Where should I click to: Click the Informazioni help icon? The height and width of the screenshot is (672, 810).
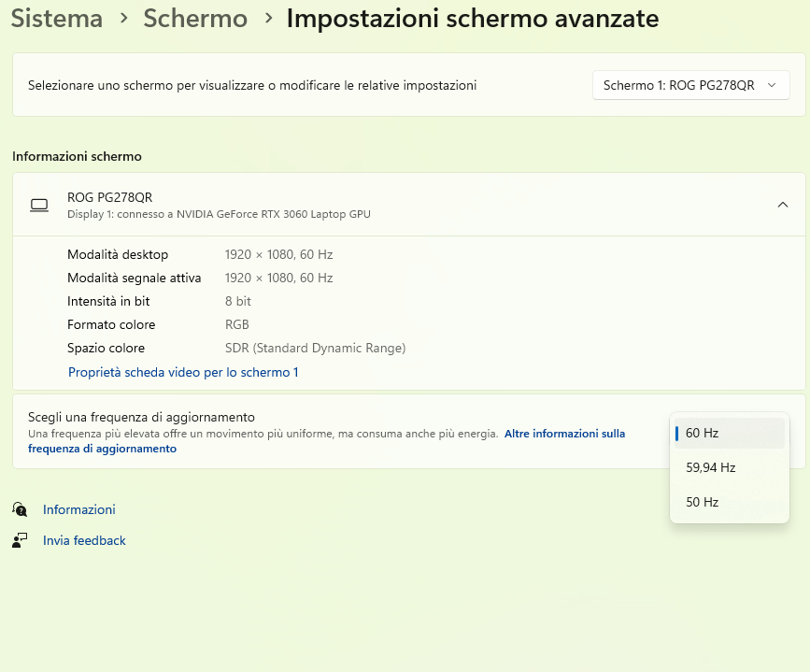pyautogui.click(x=20, y=509)
